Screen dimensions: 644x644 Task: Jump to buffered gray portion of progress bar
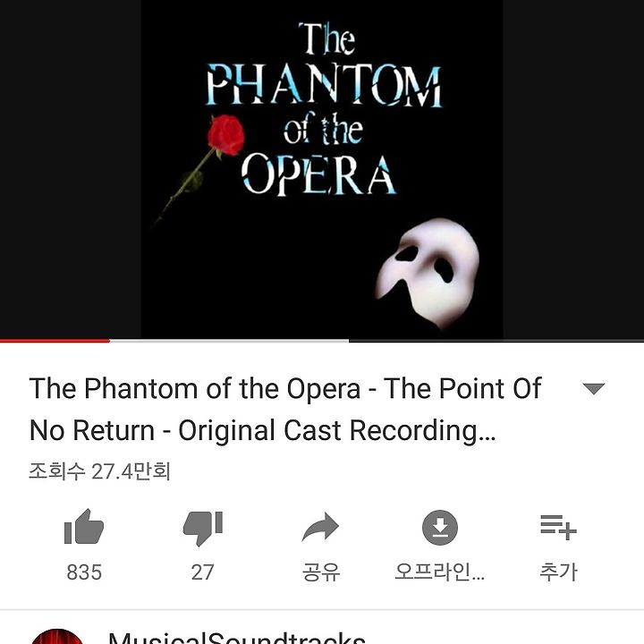229,341
